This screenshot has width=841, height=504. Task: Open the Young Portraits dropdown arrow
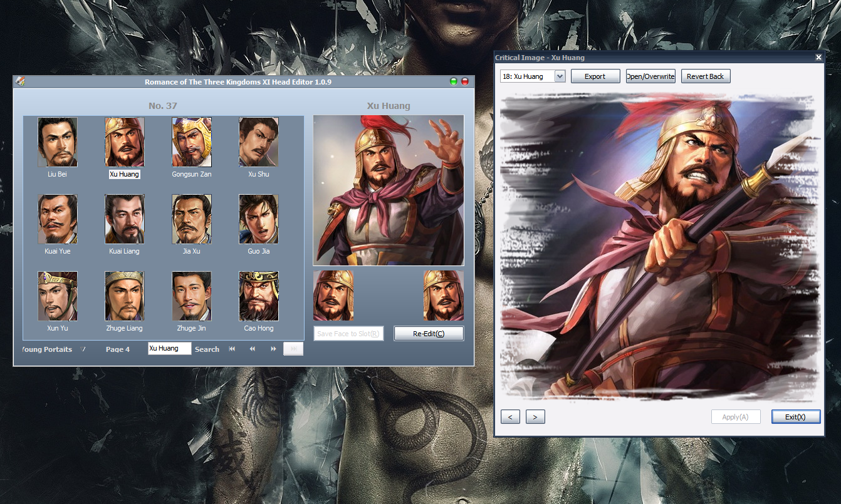(x=83, y=349)
